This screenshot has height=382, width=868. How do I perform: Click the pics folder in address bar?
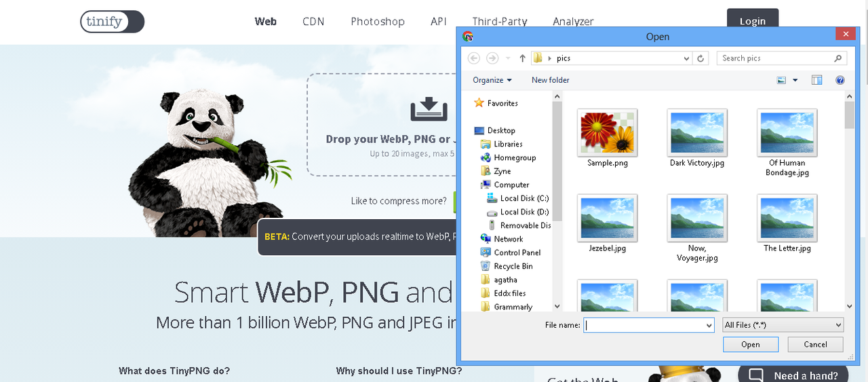coord(564,58)
